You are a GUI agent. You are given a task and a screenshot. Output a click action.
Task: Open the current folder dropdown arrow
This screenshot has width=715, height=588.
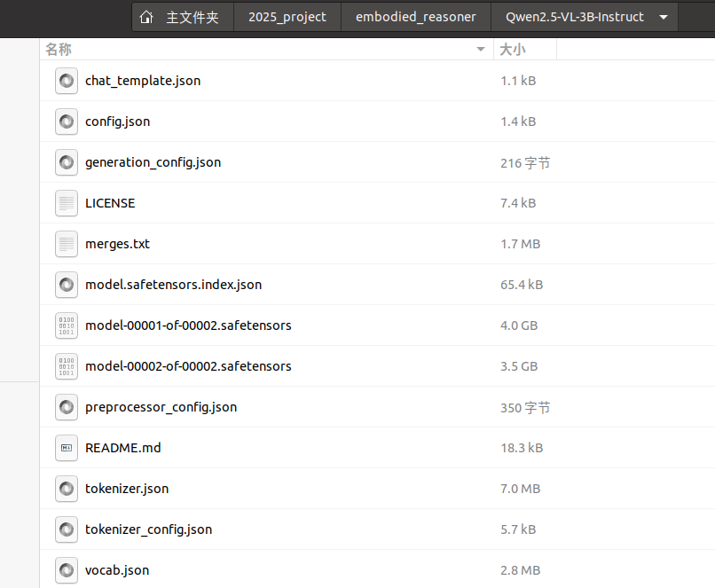tap(664, 18)
